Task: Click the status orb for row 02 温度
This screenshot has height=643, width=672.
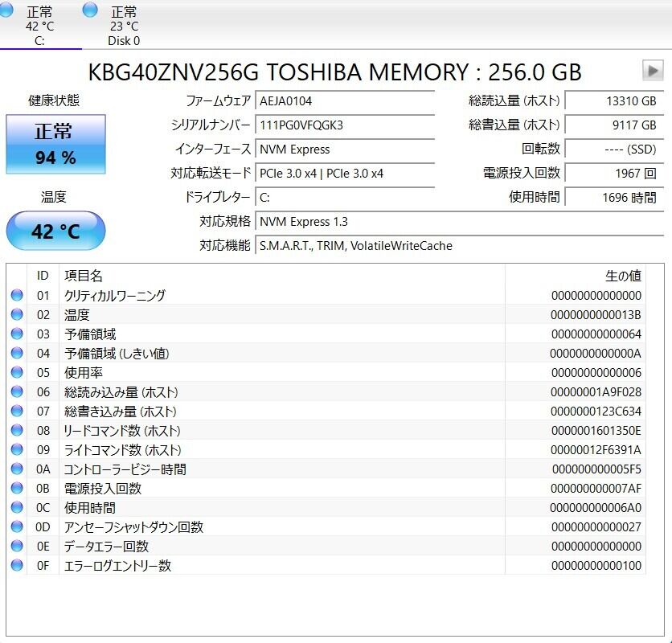Action: 17,314
